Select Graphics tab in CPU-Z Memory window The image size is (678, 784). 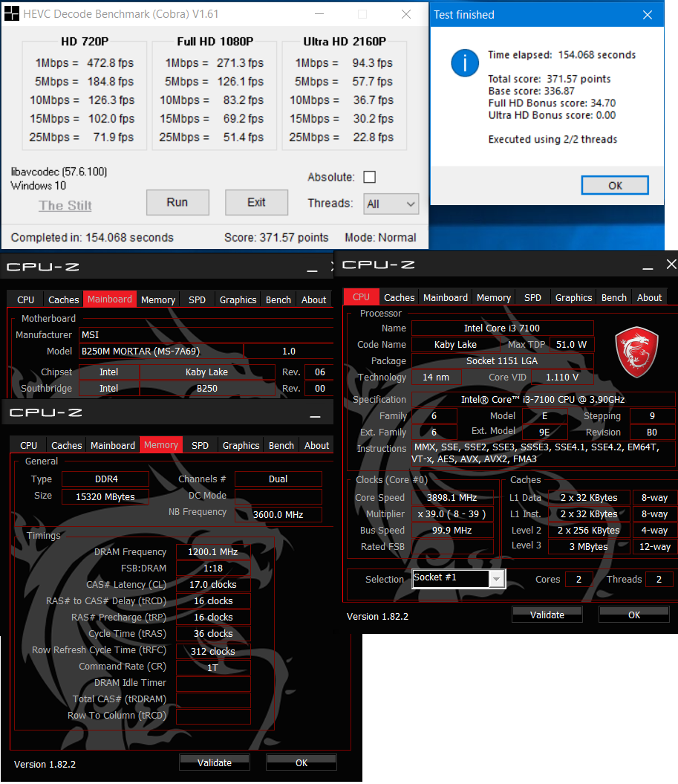[x=241, y=445]
